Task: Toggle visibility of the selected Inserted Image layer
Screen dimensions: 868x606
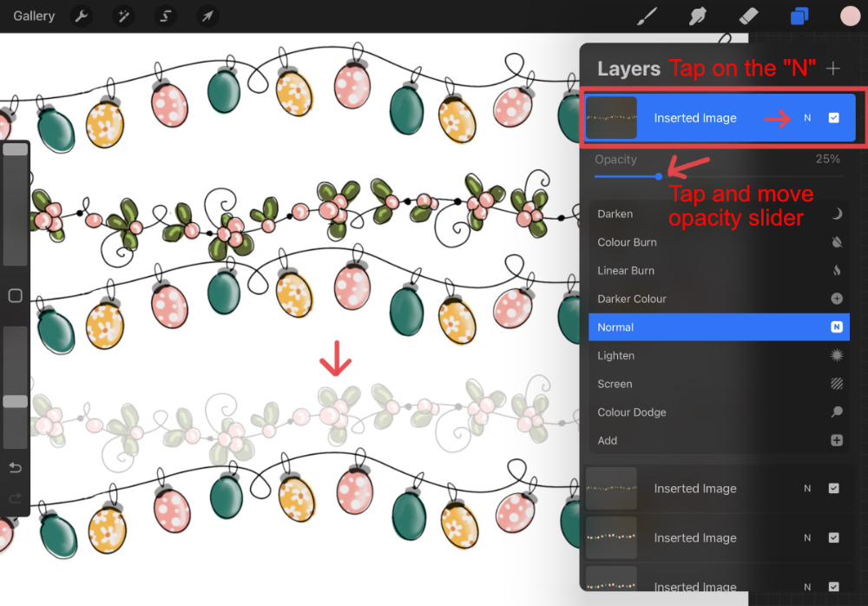Action: [837, 116]
